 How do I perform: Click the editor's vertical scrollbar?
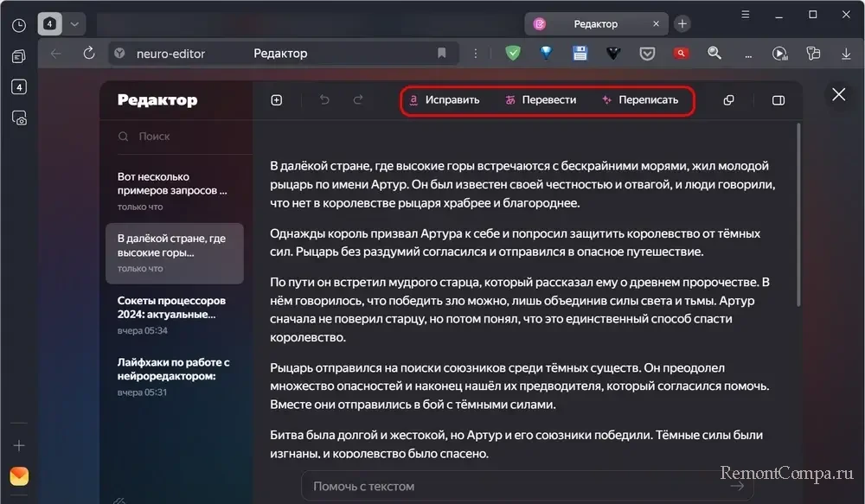(x=798, y=216)
